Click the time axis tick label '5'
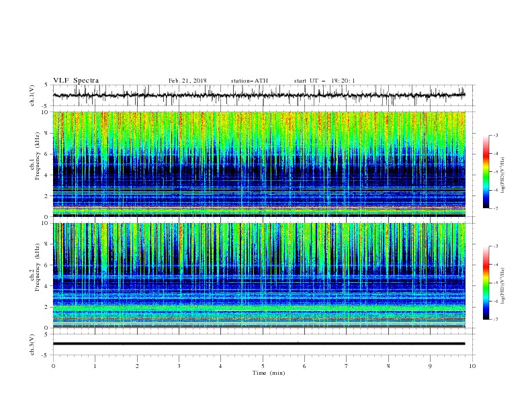This screenshot has height=411, width=532. pyautogui.click(x=263, y=366)
